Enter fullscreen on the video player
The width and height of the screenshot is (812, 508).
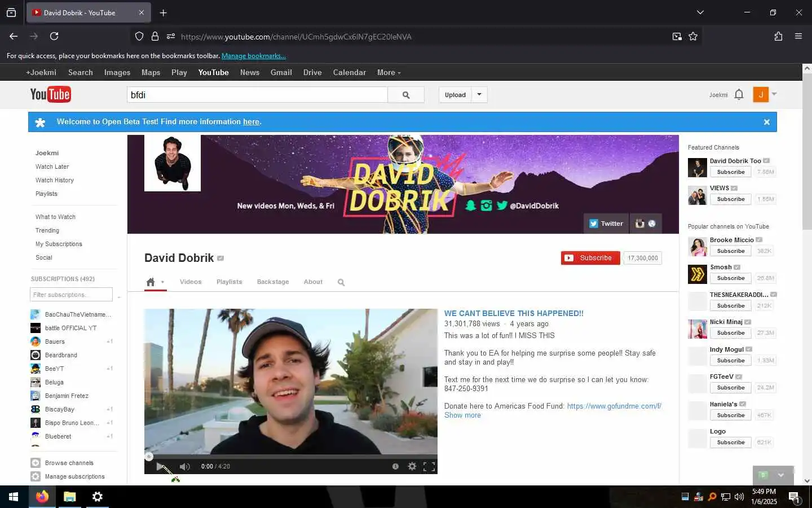click(429, 466)
